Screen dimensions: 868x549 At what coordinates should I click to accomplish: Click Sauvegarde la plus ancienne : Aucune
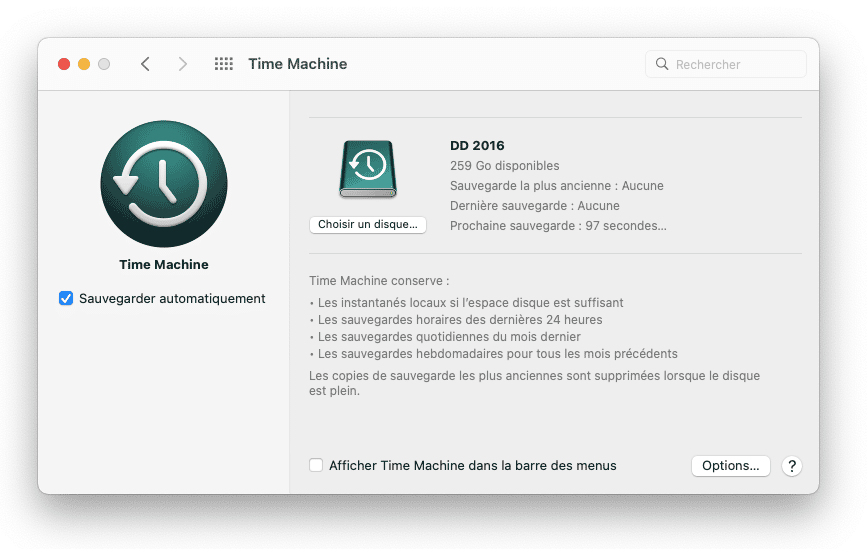pyautogui.click(x=556, y=186)
